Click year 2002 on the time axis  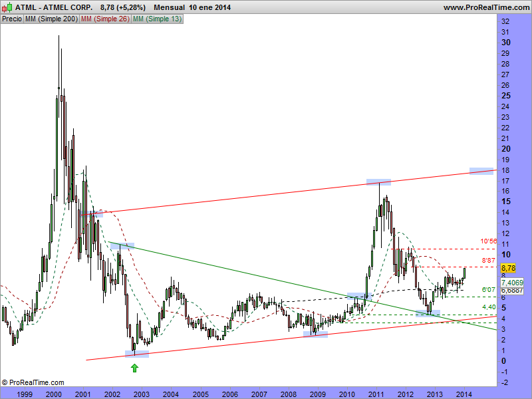pos(112,394)
